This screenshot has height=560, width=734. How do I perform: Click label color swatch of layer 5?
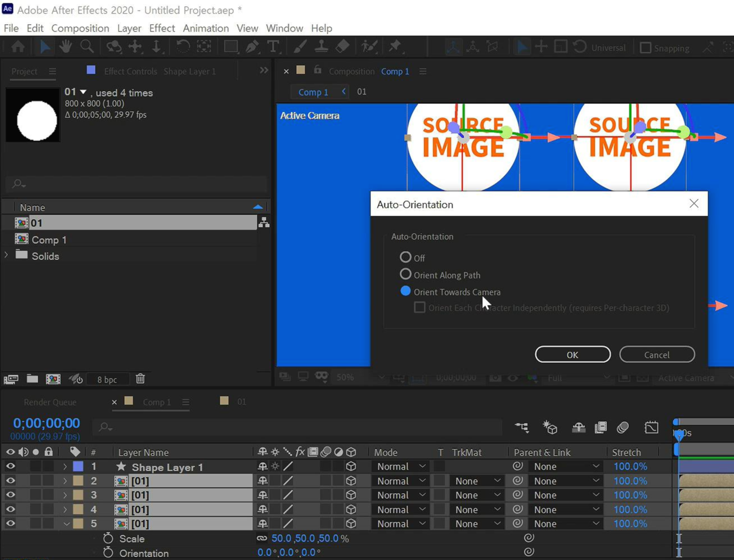point(78,523)
